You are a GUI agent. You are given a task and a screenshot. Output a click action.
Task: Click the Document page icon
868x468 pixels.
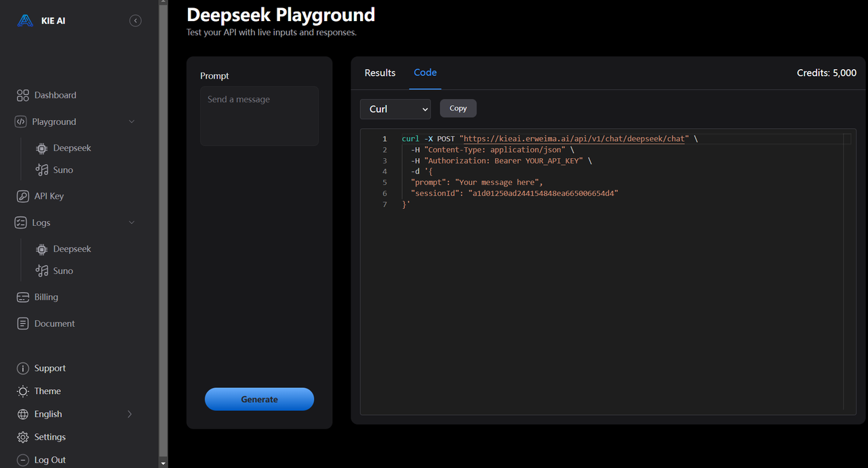click(x=23, y=324)
